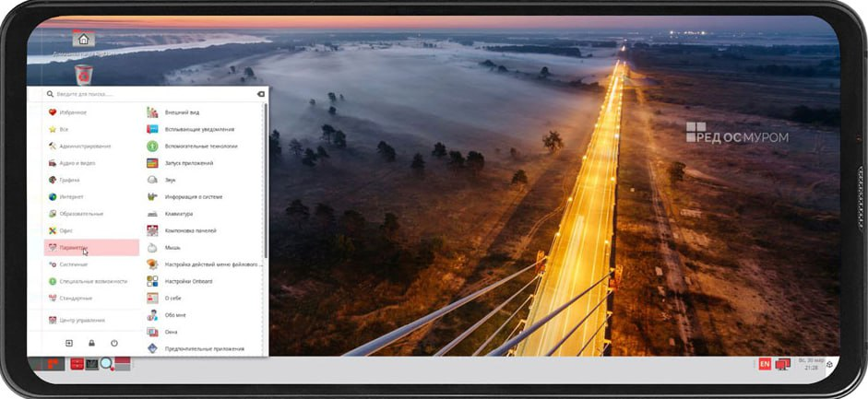Viewport: 868px width, 399px height.
Task: Open the О себе entry
Action: pos(204,299)
